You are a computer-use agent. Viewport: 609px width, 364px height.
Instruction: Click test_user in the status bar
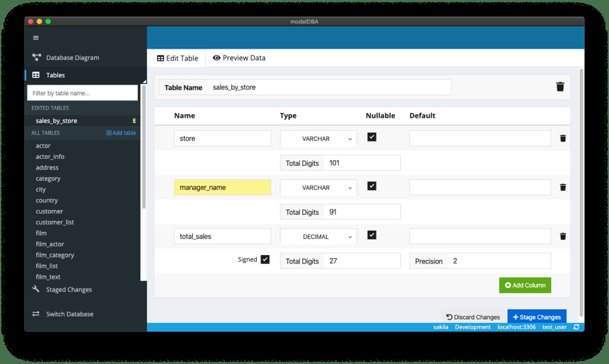(554, 327)
